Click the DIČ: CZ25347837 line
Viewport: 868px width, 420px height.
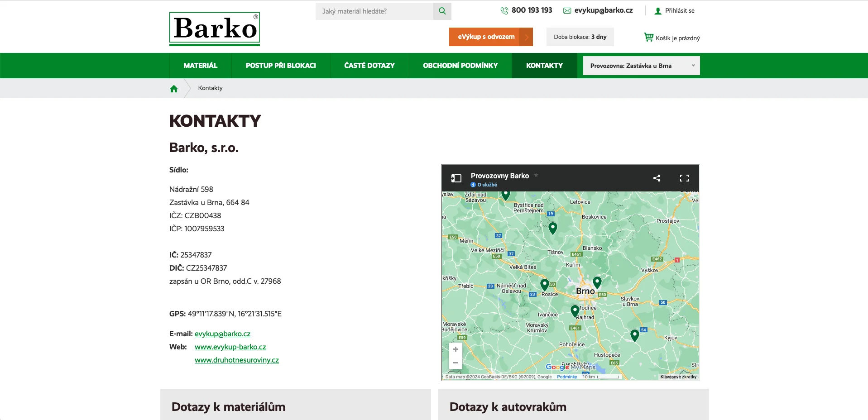tap(198, 268)
